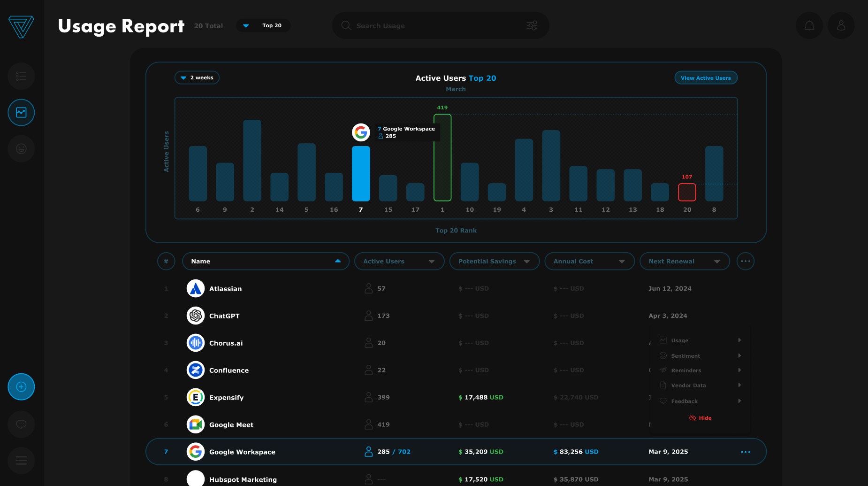Image resolution: width=868 pixels, height=486 pixels.
Task: Sort by Potential Savings column dropdown
Action: [x=495, y=261]
